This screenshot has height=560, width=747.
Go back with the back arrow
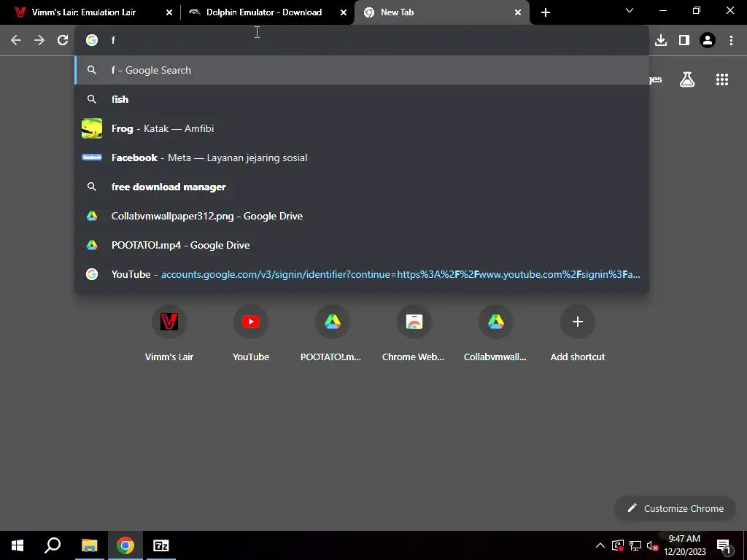coord(16,41)
